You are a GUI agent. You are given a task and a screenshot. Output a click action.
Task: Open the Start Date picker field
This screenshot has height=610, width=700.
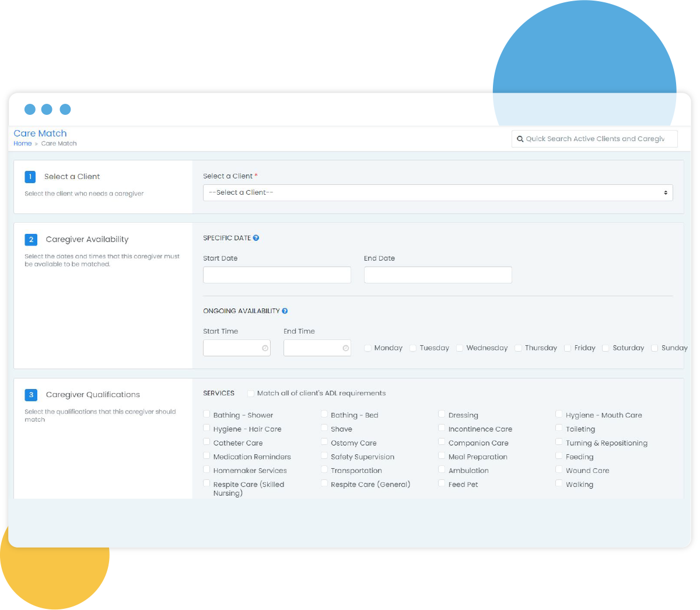point(277,275)
